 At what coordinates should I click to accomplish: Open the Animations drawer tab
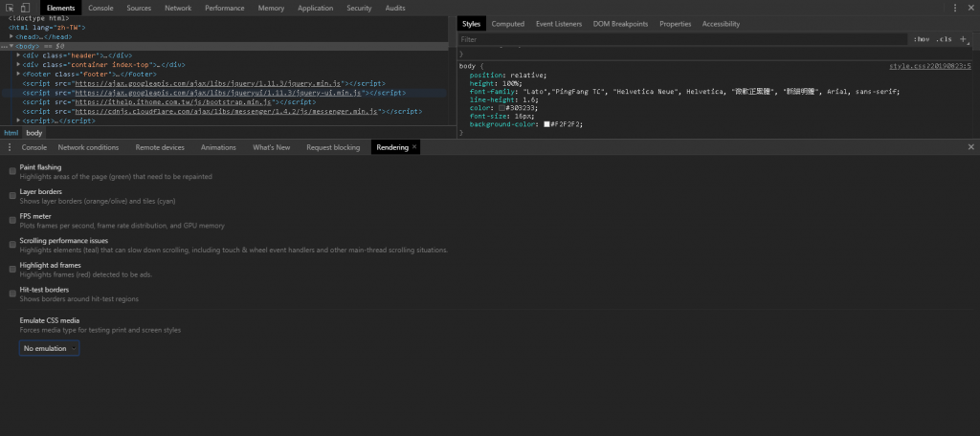coord(218,147)
